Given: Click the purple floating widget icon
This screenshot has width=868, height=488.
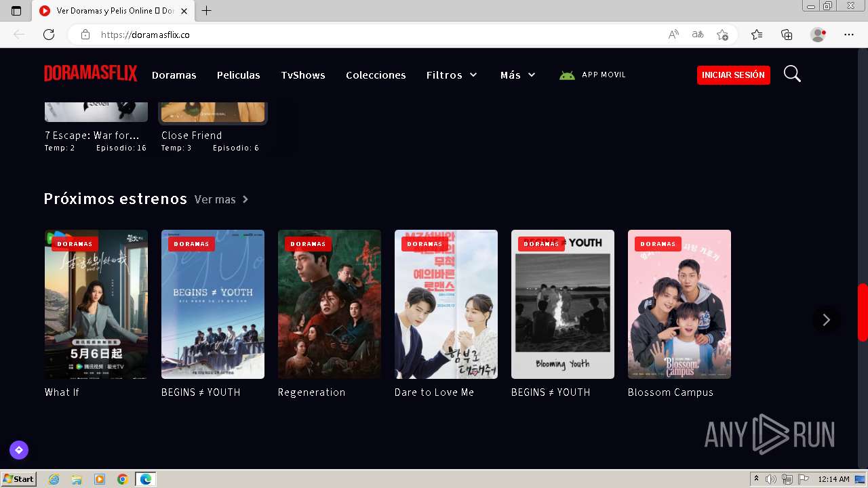Looking at the screenshot, I should (19, 449).
